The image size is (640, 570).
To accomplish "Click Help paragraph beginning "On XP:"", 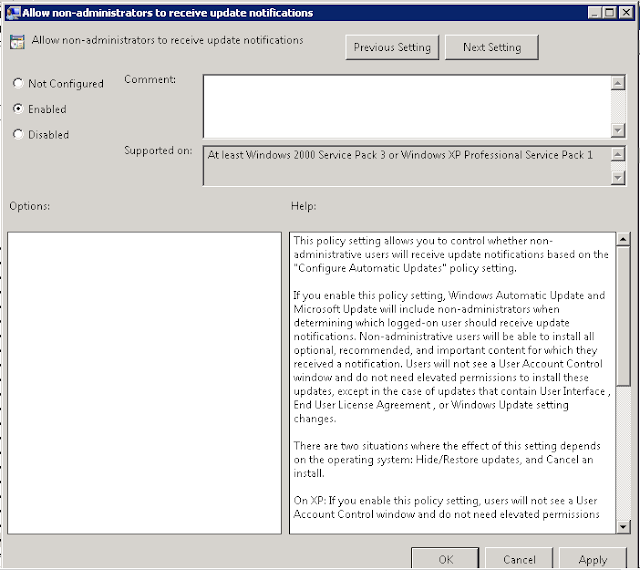I will (446, 507).
